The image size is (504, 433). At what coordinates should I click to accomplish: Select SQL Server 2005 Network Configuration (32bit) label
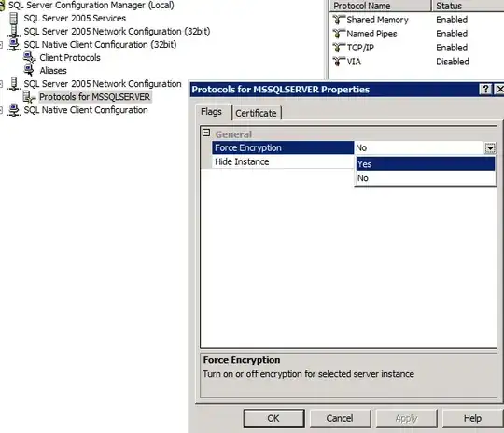tap(117, 31)
